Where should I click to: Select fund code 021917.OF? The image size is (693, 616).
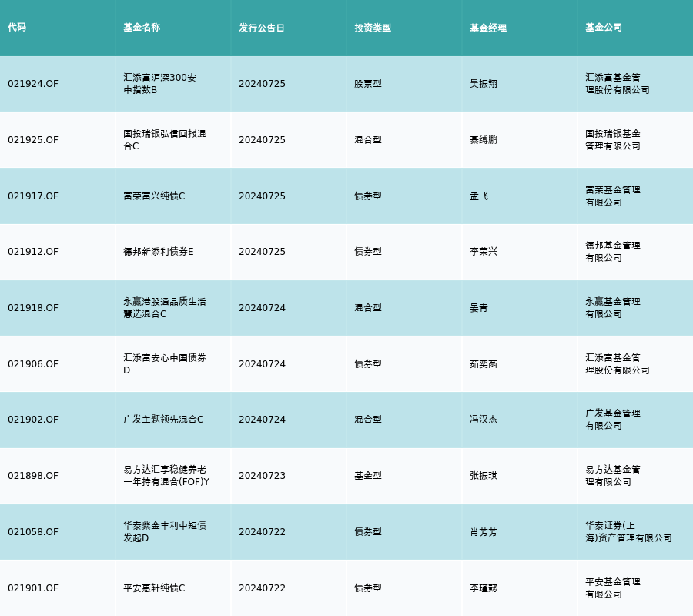point(32,196)
